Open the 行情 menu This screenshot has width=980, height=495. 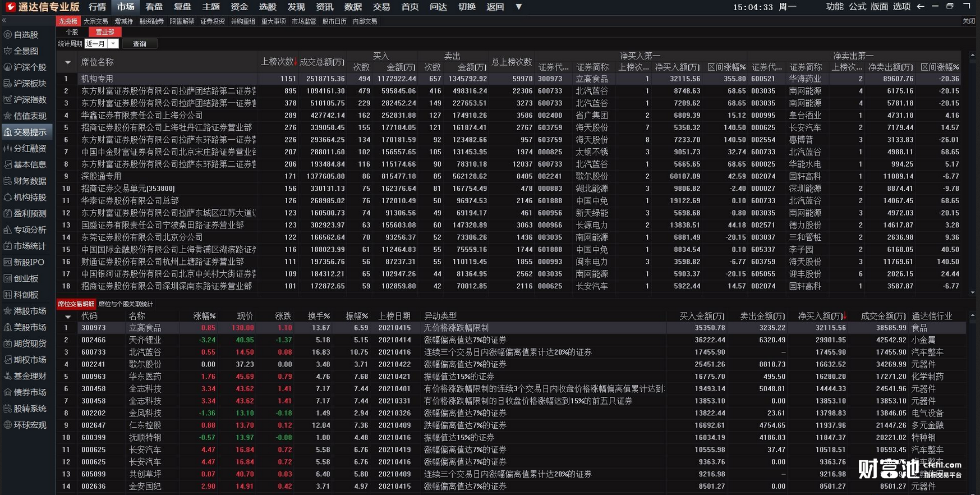98,7
